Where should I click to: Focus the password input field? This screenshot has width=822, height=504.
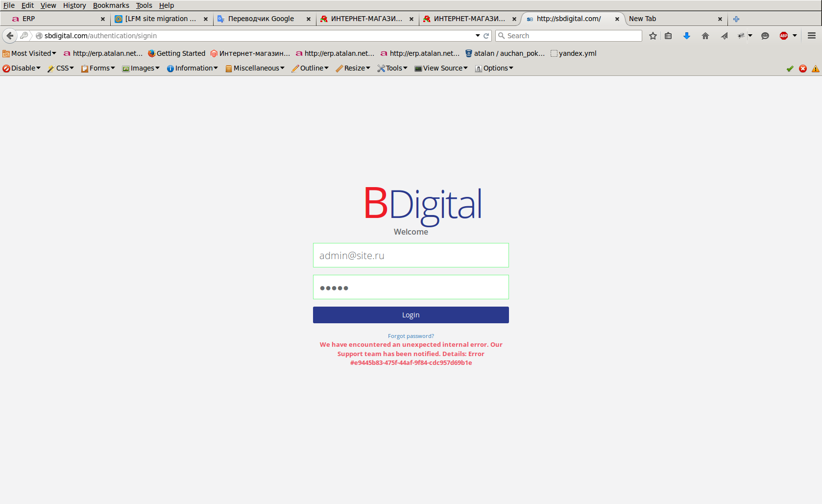(x=411, y=287)
